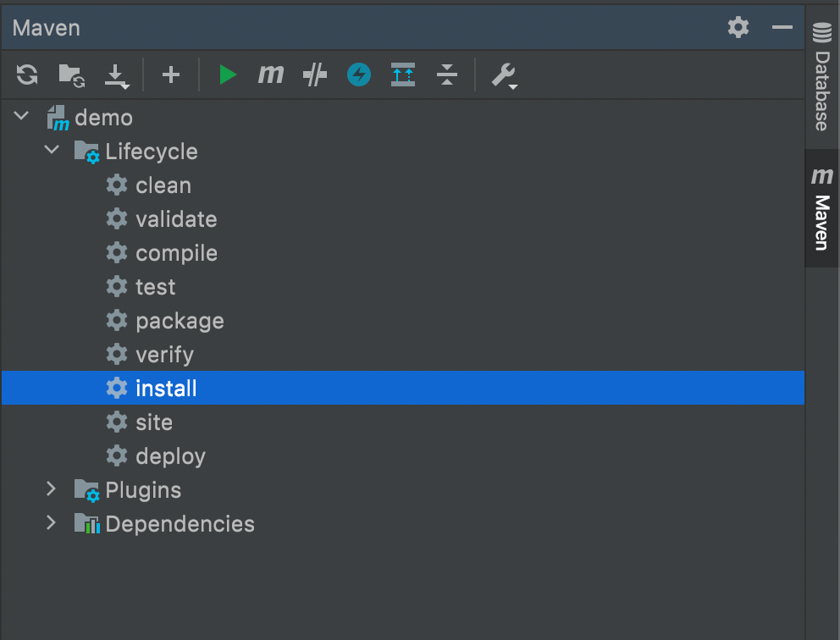This screenshot has height=640, width=840.
Task: Expand the Dependencies node
Action: [x=52, y=523]
